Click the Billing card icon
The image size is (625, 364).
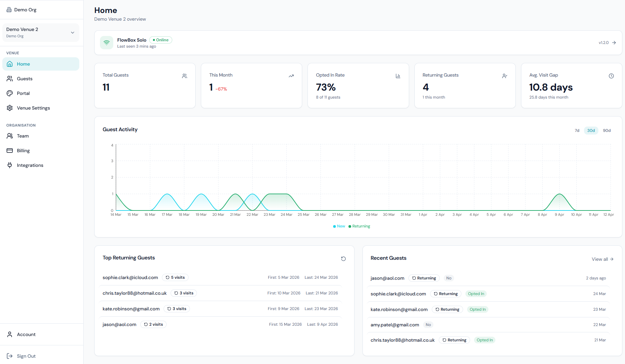point(10,151)
